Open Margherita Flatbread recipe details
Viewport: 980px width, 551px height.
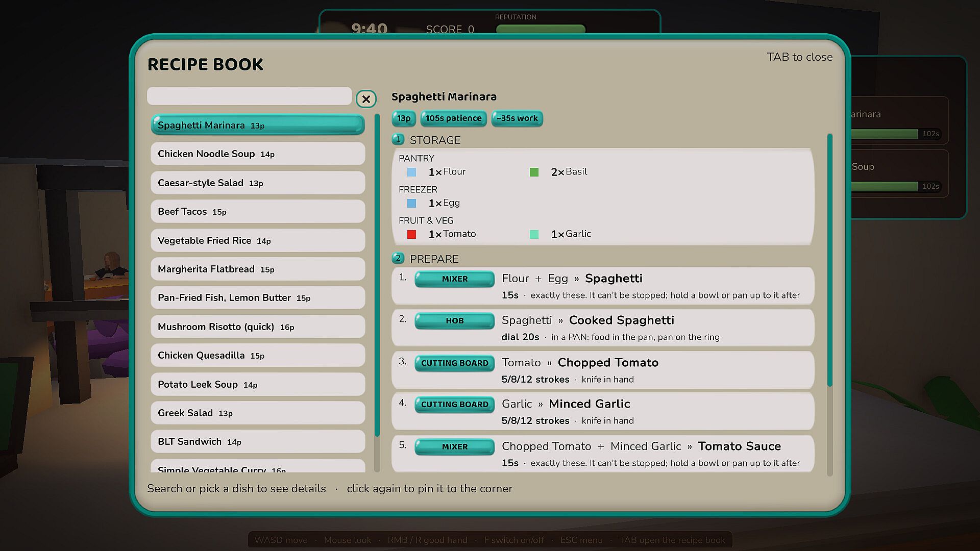tap(258, 269)
